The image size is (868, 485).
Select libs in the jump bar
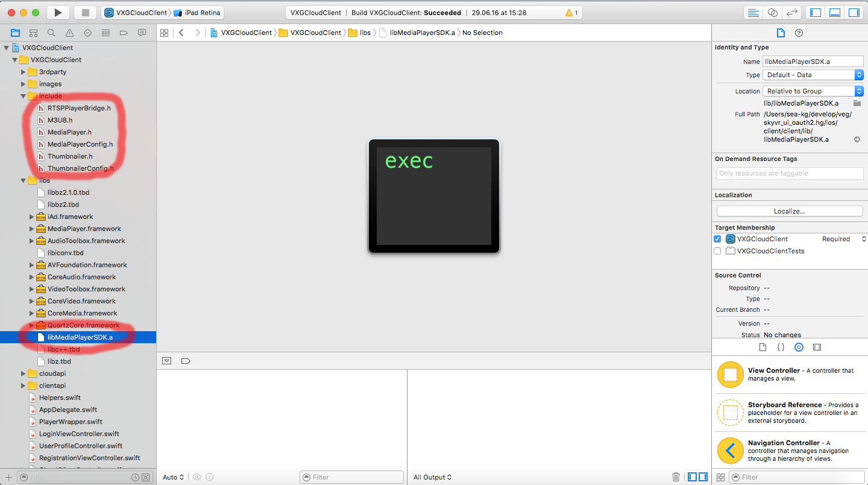click(359, 33)
